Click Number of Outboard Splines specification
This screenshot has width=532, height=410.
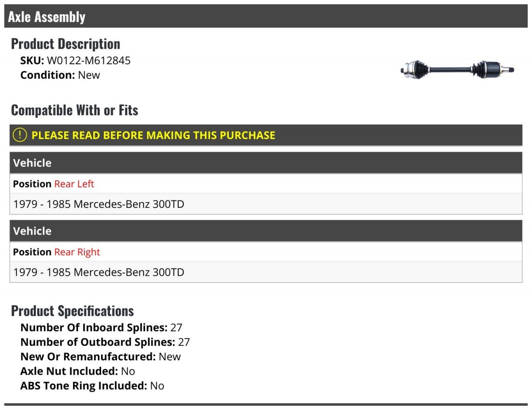click(105, 342)
